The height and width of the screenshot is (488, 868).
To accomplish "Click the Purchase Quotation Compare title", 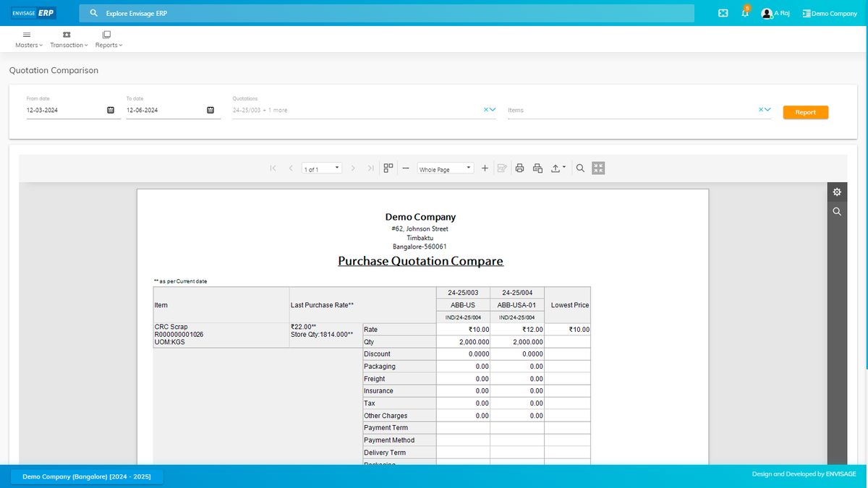I will 420,261.
